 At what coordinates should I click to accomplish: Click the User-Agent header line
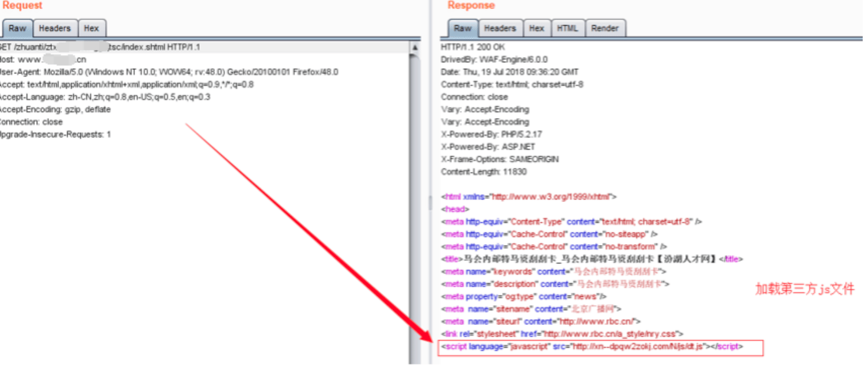(169, 72)
